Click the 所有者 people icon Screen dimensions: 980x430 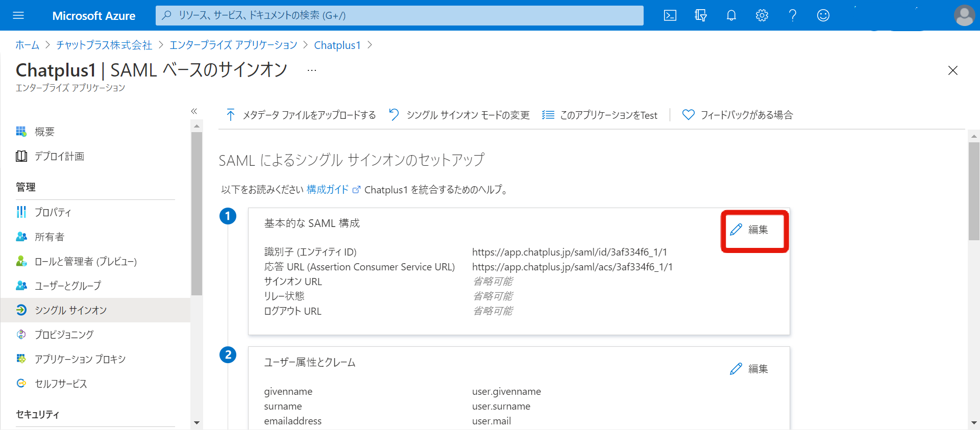[x=21, y=237]
